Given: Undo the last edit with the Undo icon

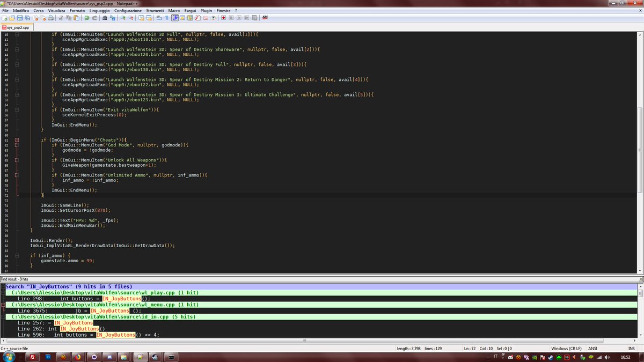Looking at the screenshot, I should click(86, 17).
